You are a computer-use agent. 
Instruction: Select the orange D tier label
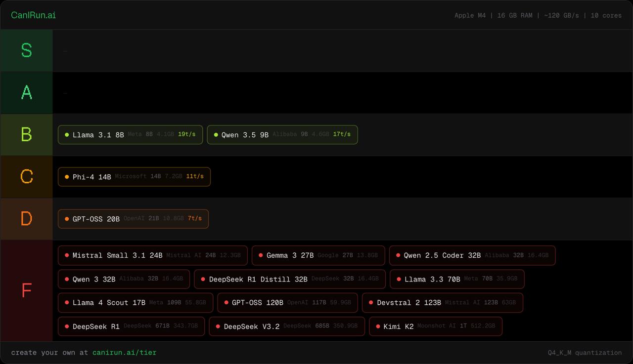click(27, 219)
